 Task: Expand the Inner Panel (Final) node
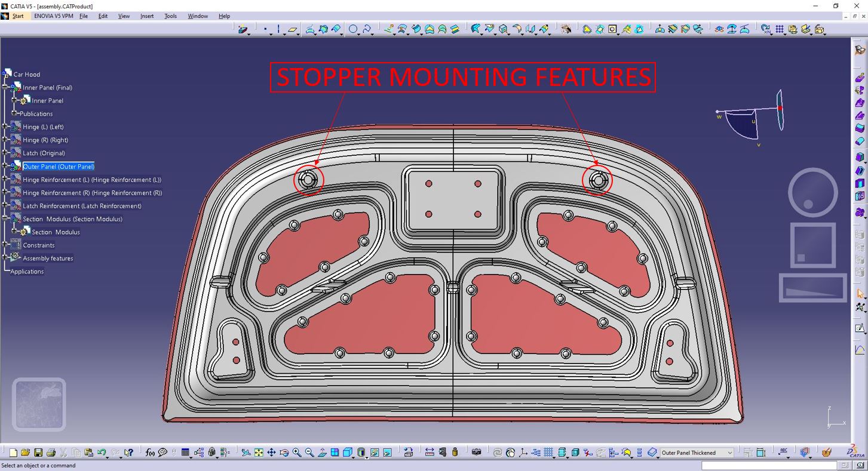[x=5, y=88]
